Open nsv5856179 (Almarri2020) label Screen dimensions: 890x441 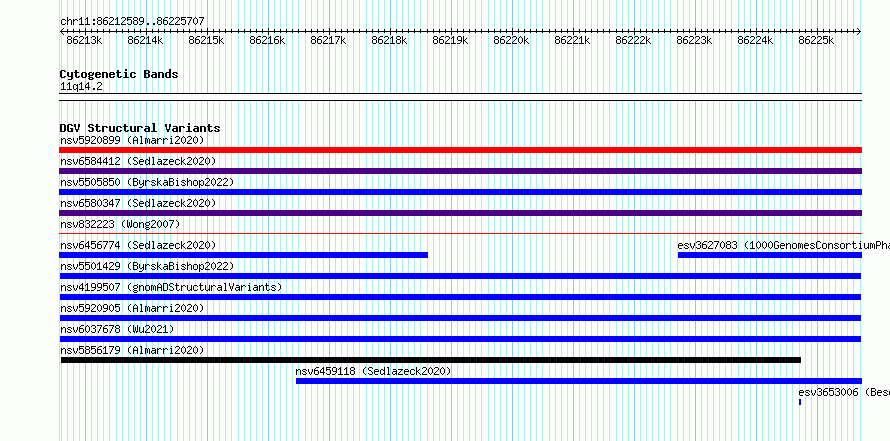[x=132, y=350]
